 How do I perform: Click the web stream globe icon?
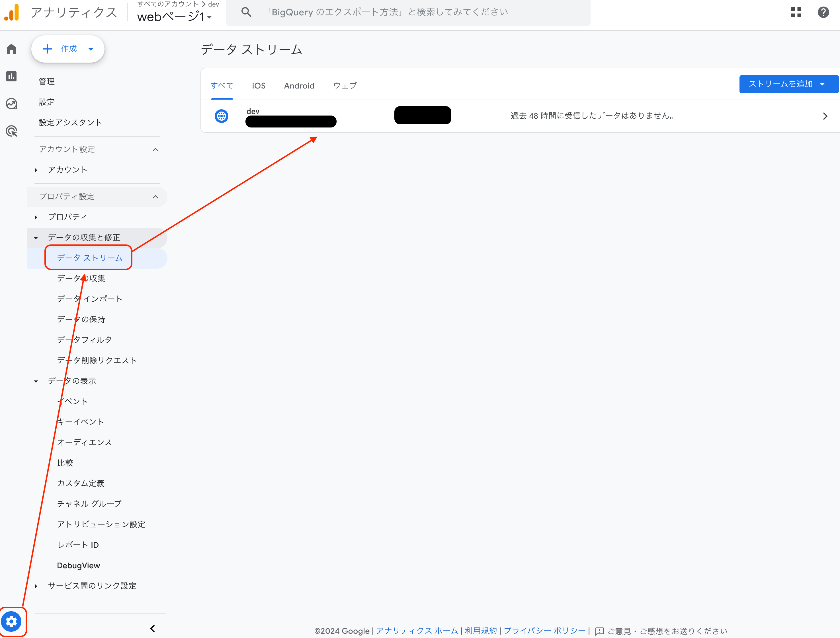[x=222, y=116]
